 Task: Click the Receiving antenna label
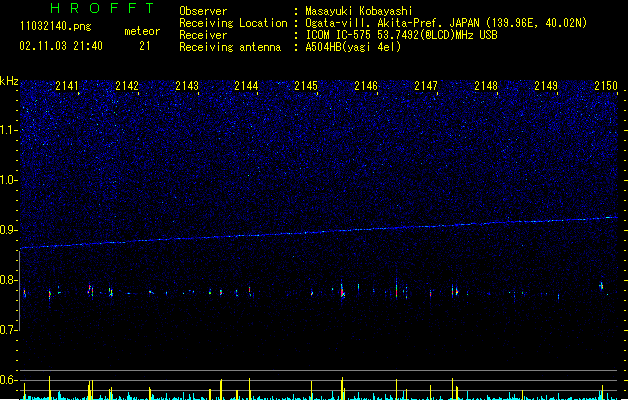pyautogui.click(x=230, y=47)
